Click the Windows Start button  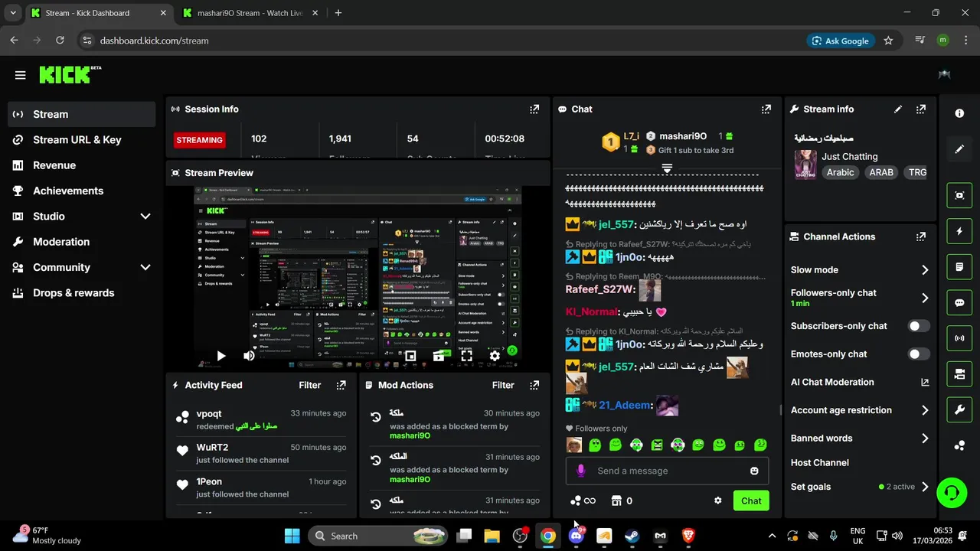point(292,536)
